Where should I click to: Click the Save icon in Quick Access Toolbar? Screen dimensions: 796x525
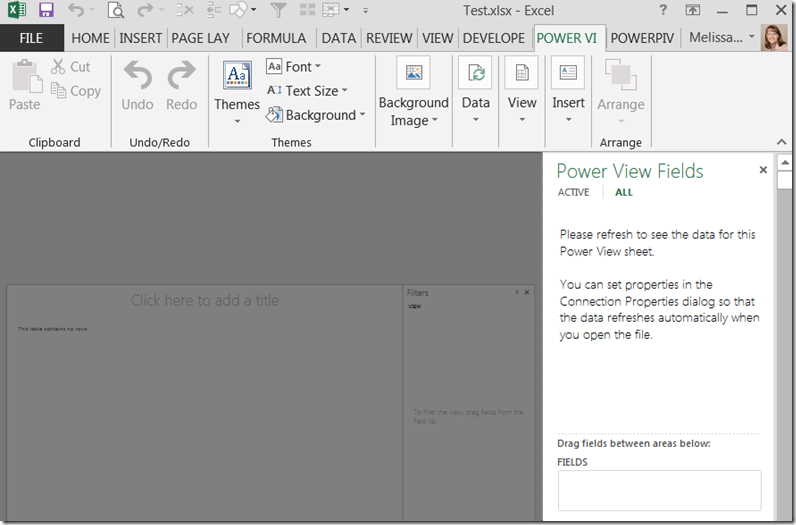click(x=46, y=10)
